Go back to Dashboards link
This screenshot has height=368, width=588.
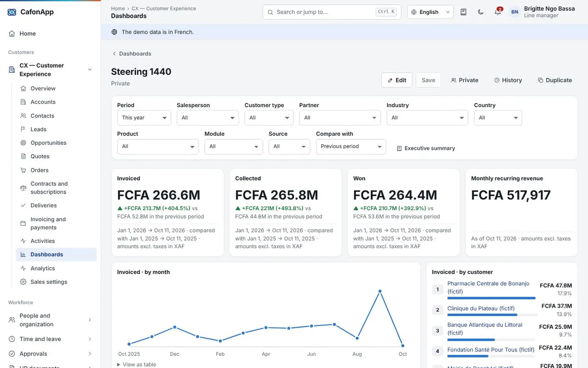pos(132,54)
